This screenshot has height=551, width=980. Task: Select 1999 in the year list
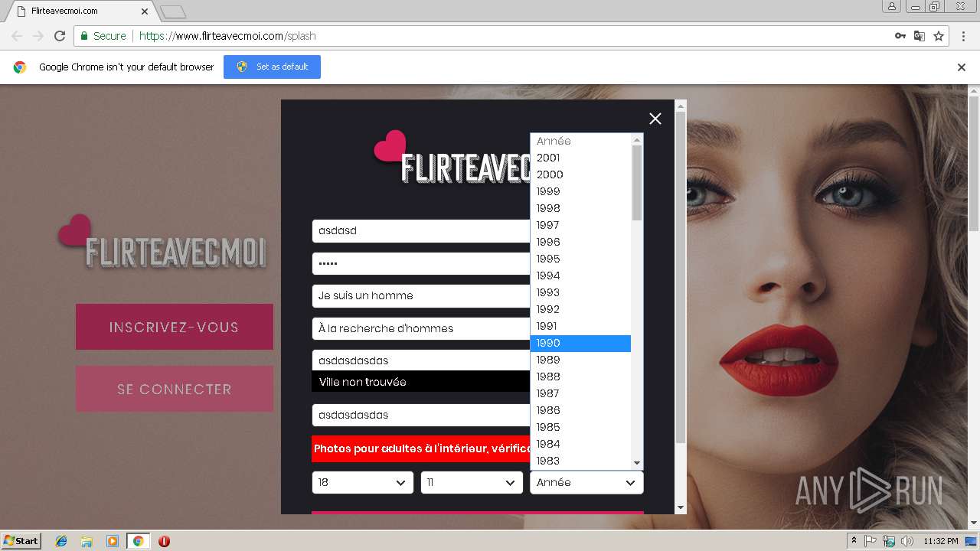click(580, 191)
